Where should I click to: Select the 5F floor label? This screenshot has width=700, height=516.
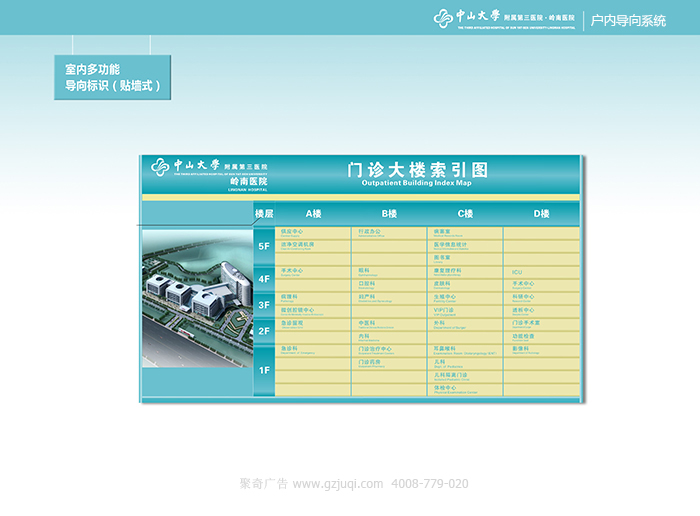point(264,246)
